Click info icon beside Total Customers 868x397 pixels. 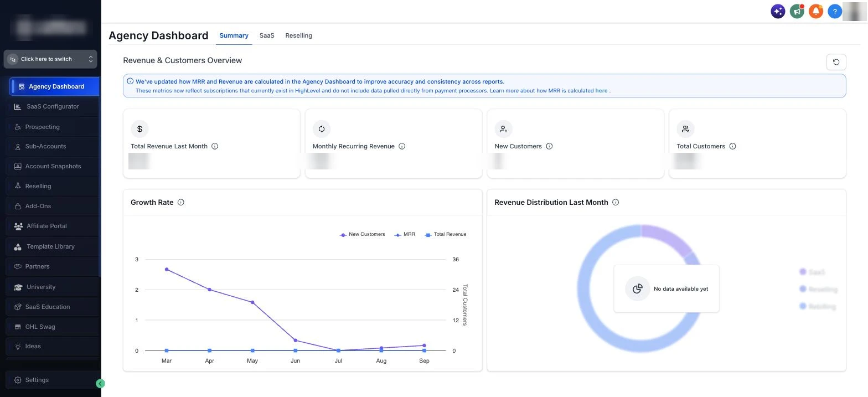(732, 146)
